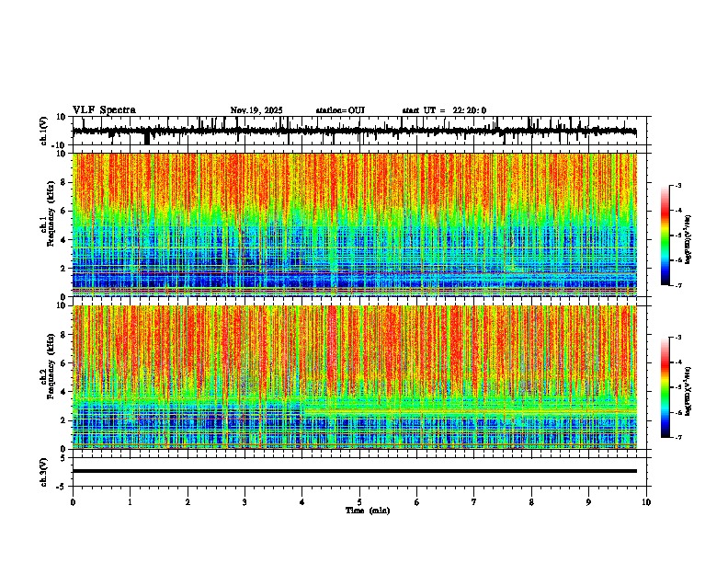The width and height of the screenshot is (728, 563).
Task: Click the "station=OUI" label
Action: pos(340,110)
